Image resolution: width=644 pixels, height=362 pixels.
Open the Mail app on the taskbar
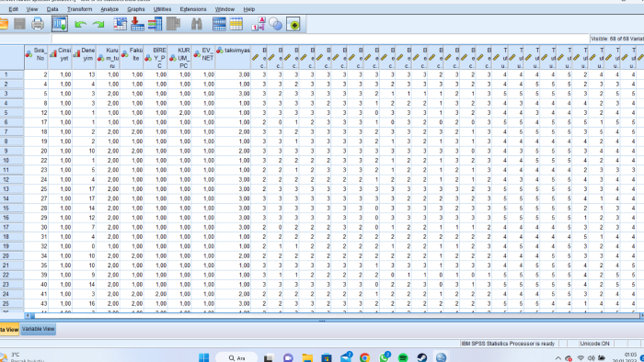[346, 357]
